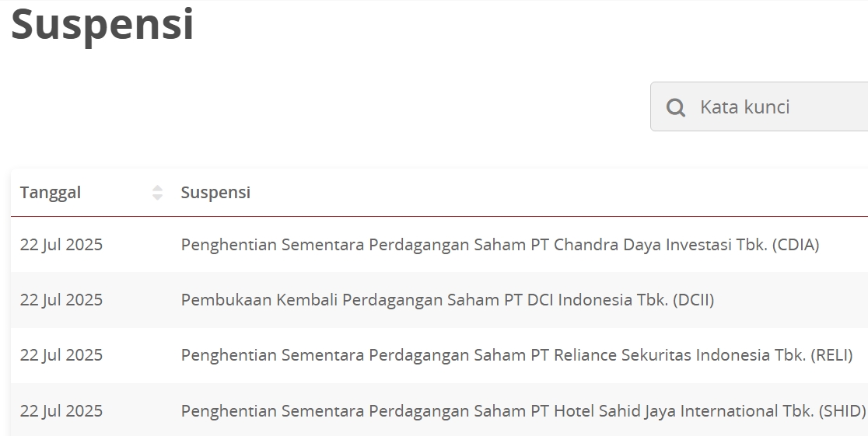Click the large Suspensi page heading
This screenshot has width=868, height=436.
point(103,24)
